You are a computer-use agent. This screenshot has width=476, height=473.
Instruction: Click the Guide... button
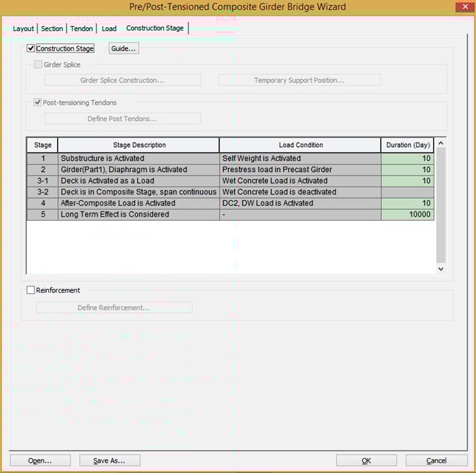click(123, 49)
